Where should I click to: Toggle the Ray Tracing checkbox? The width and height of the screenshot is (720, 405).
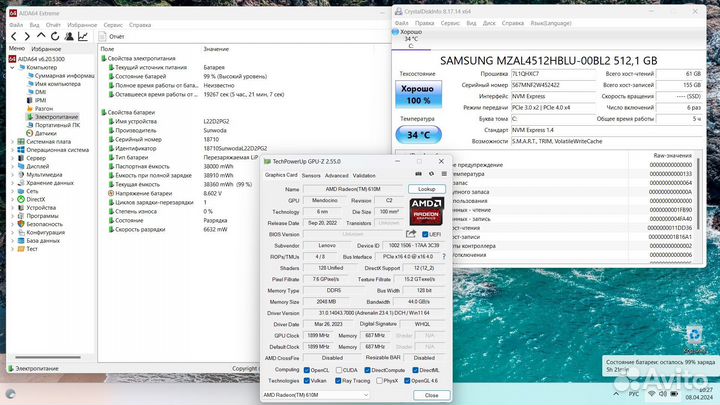[x=338, y=381]
